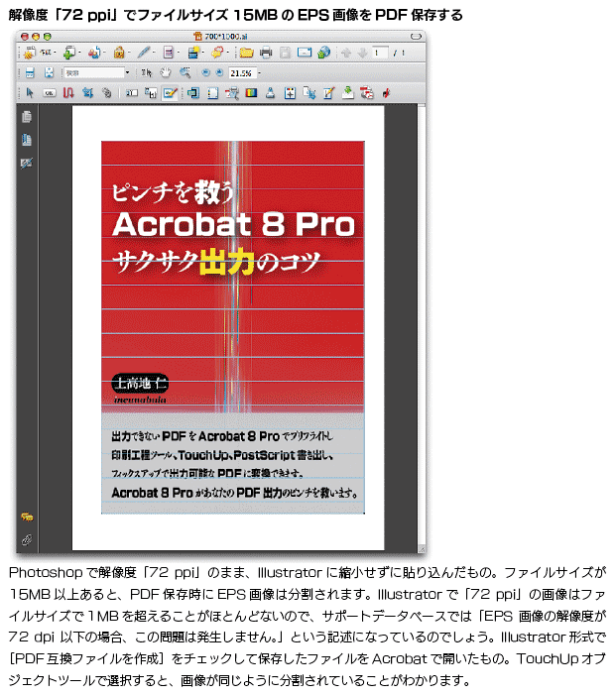The height and width of the screenshot is (697, 616).
Task: Choose the Select tool with text cursor
Action: click(x=147, y=72)
